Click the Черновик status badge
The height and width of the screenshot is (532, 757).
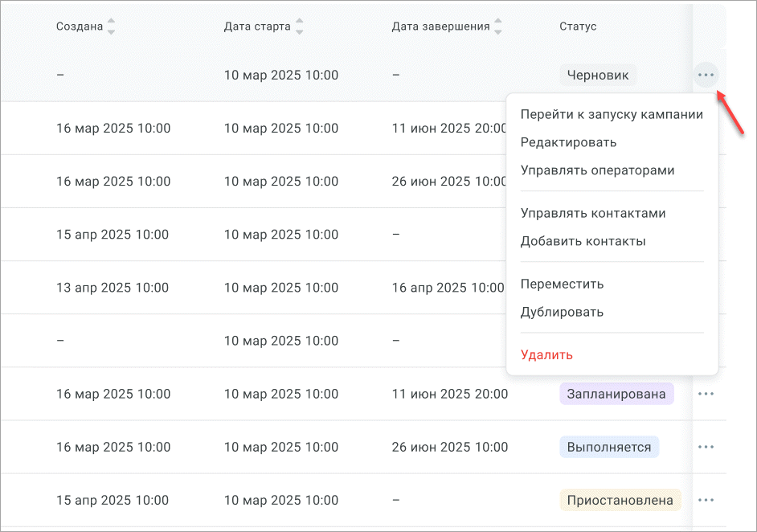tap(598, 76)
